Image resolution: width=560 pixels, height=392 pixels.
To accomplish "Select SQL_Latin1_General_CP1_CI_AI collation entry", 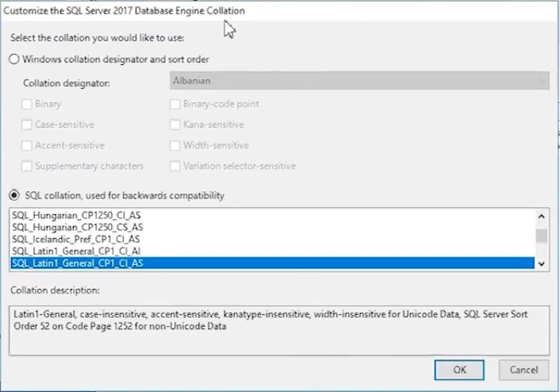I will (x=273, y=252).
